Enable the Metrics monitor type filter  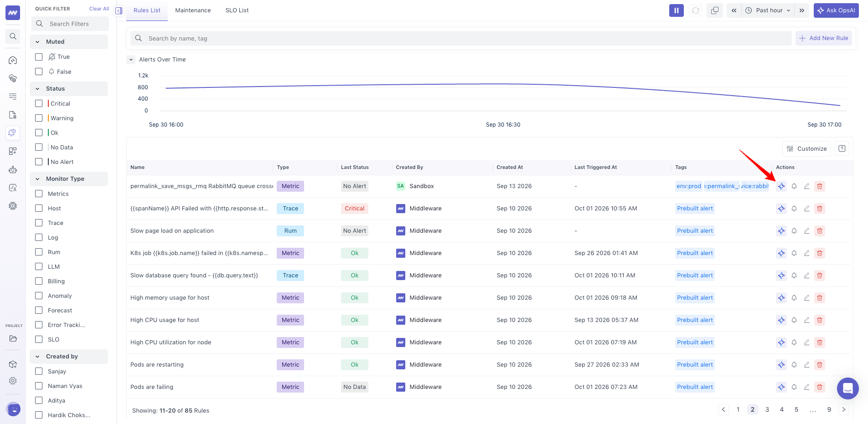[x=39, y=194]
